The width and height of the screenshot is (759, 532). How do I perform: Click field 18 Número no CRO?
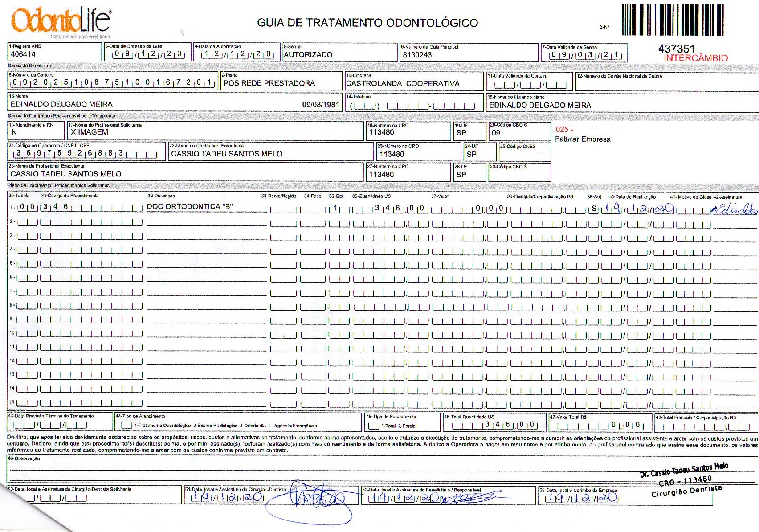pyautogui.click(x=408, y=131)
